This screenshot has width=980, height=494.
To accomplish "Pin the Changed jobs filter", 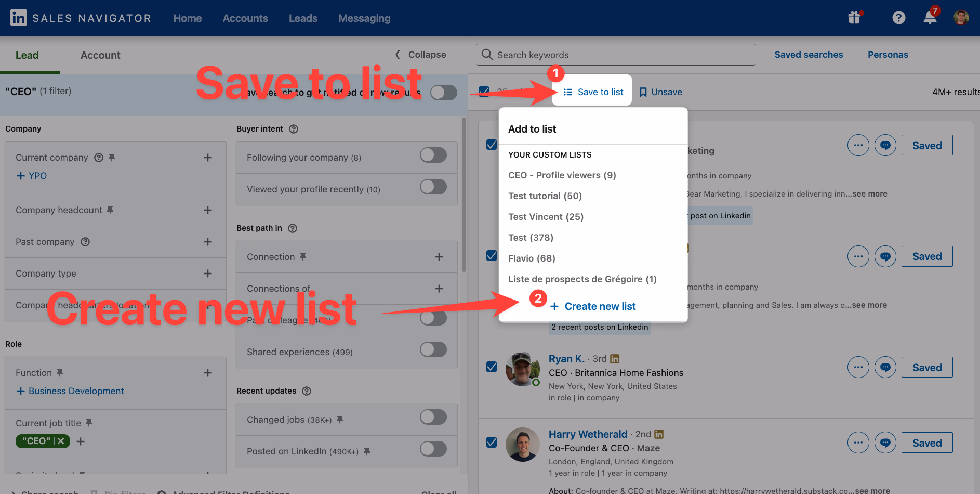I will (x=340, y=420).
